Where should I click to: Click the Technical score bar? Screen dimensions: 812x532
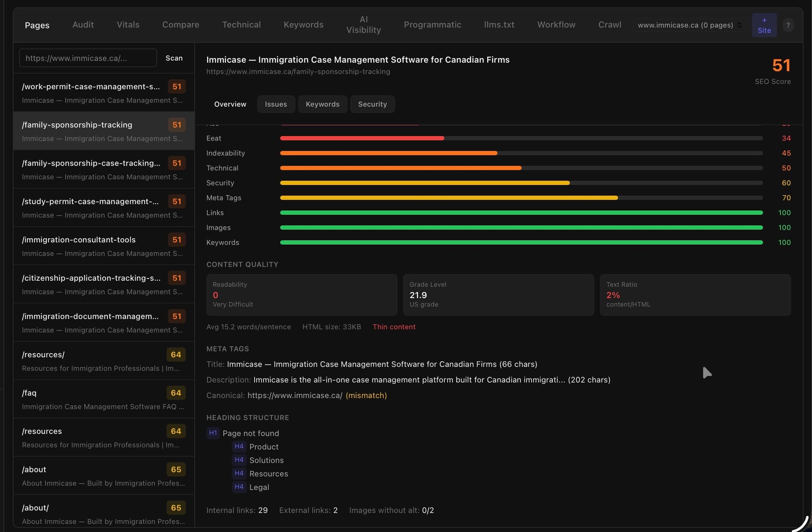click(x=521, y=168)
